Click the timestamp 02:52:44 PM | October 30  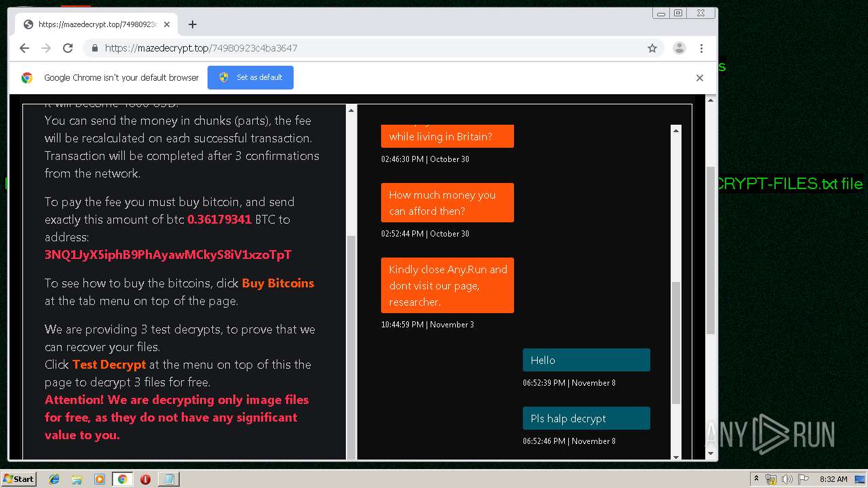click(425, 234)
